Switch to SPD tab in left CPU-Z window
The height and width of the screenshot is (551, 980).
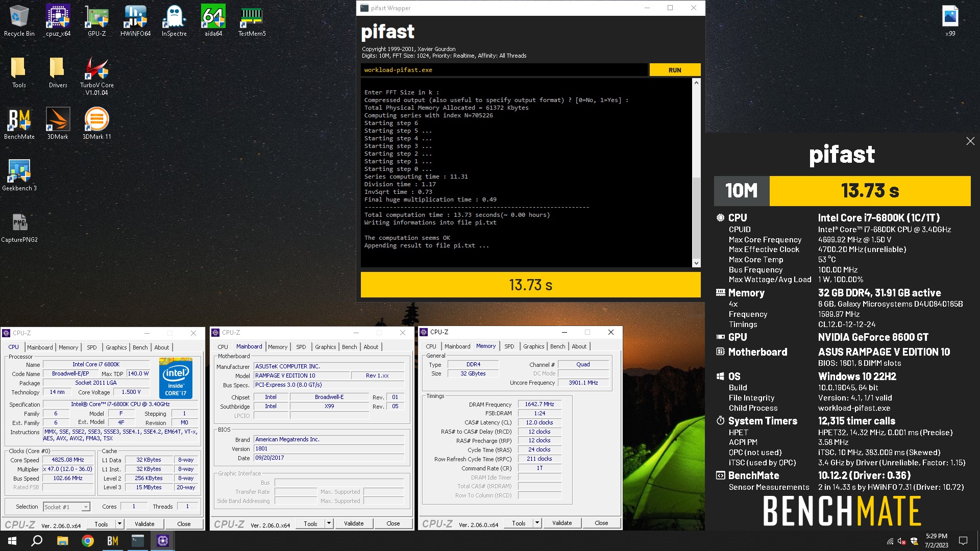click(92, 347)
